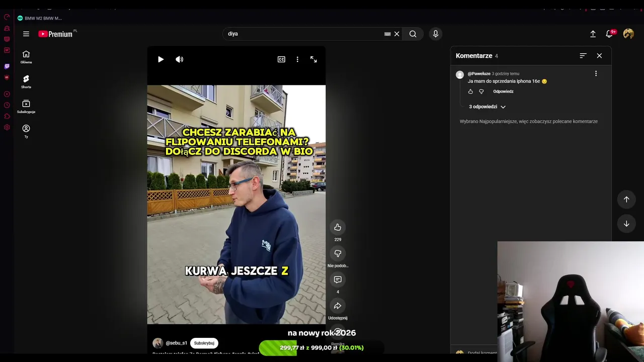644x362 pixels.
Task: Open the Short's three-dot more menu
Action: [297, 59]
